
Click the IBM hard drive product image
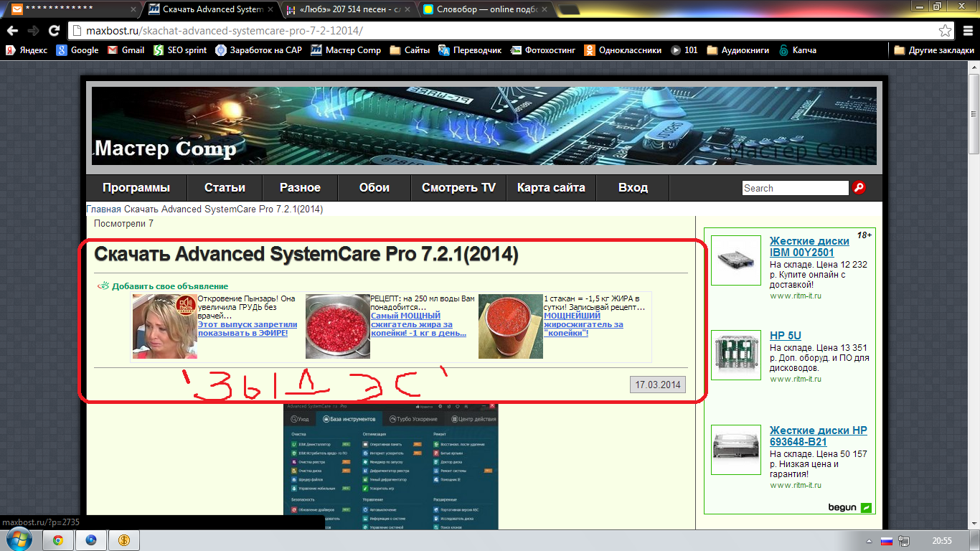(736, 260)
